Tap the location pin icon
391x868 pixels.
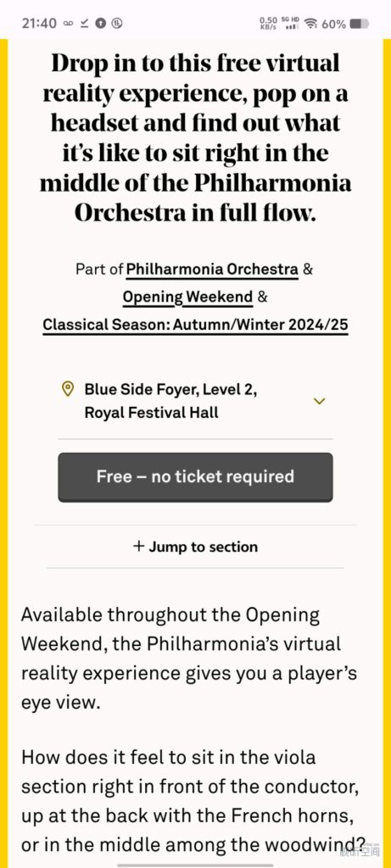pyautogui.click(x=68, y=388)
